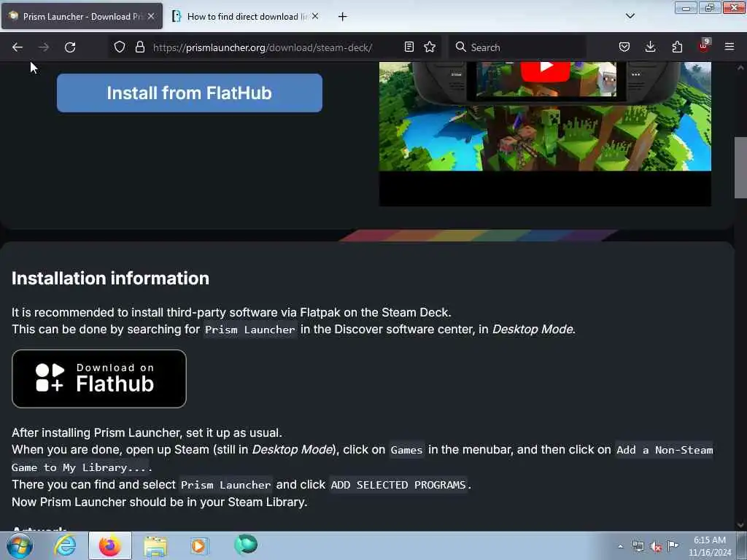Open Windows Media Player taskbar icon
Viewport: 747px width, 560px height.
(198, 545)
